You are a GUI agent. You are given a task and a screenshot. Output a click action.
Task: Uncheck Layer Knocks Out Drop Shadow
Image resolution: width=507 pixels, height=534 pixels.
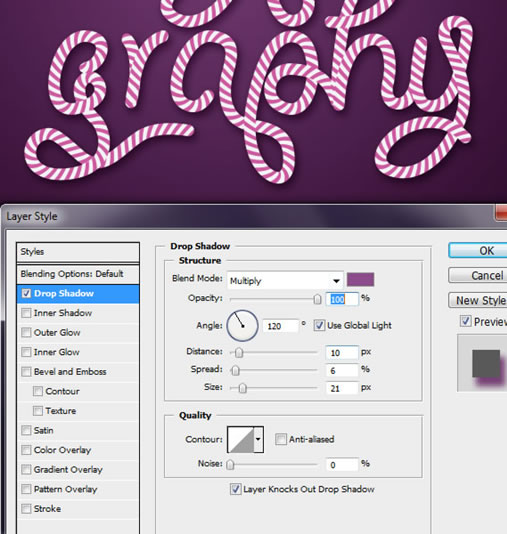click(235, 489)
